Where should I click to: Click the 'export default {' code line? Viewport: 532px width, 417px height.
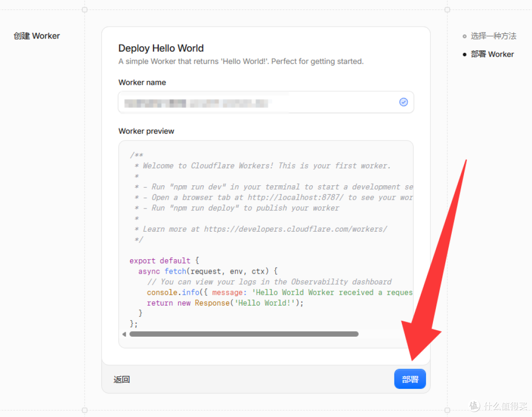pyautogui.click(x=164, y=261)
